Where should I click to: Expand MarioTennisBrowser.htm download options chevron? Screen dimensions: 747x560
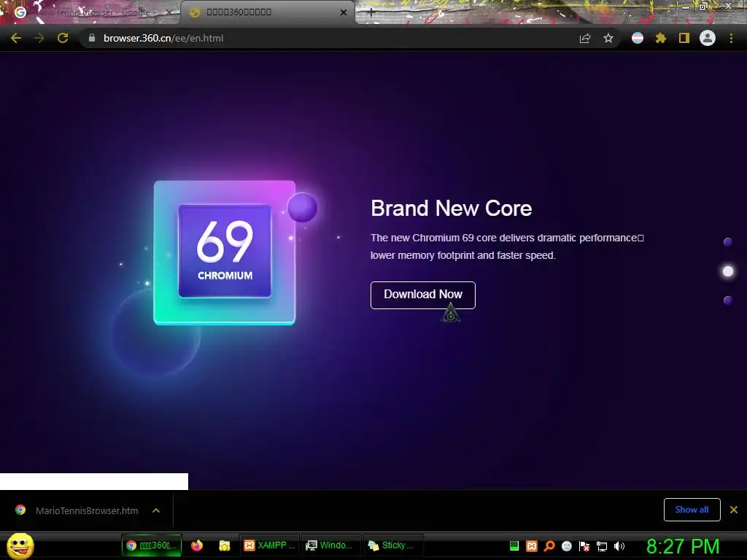click(x=156, y=510)
